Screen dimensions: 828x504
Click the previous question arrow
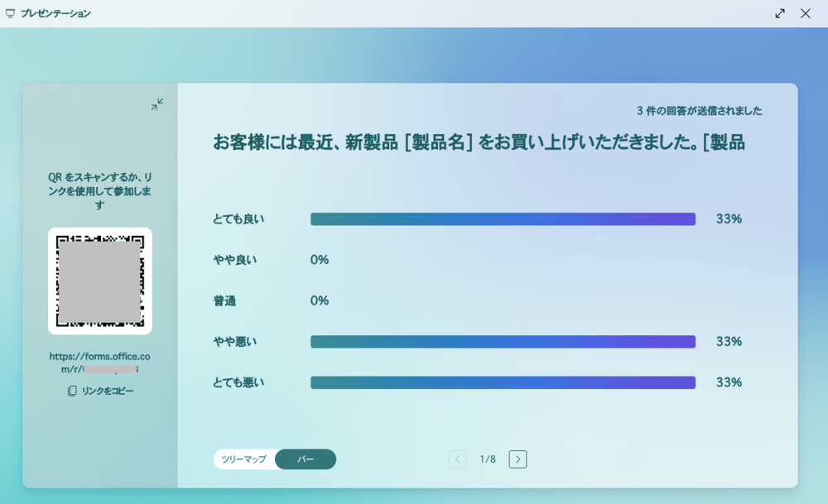tap(458, 459)
